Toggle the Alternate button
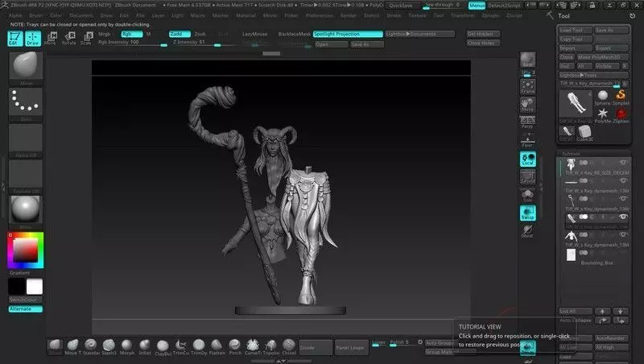Screen dimensions: 644x364 [26, 309]
